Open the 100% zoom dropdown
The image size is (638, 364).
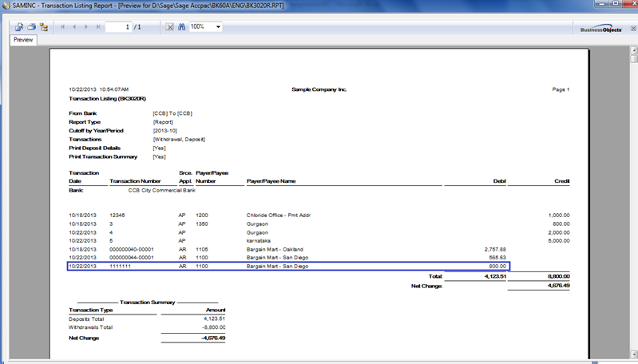tap(218, 27)
